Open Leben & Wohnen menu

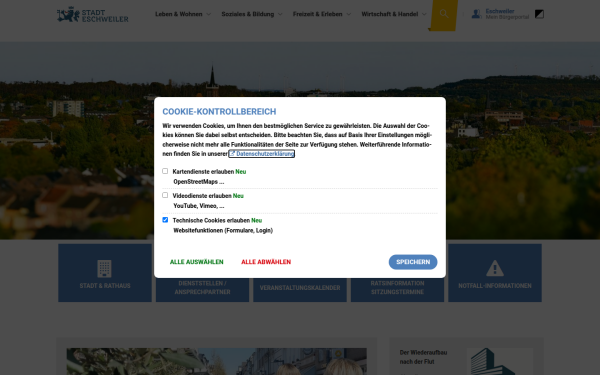[x=179, y=14]
